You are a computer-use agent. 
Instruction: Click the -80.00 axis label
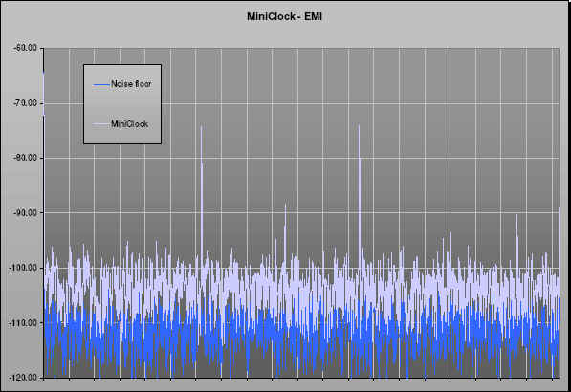click(25, 158)
